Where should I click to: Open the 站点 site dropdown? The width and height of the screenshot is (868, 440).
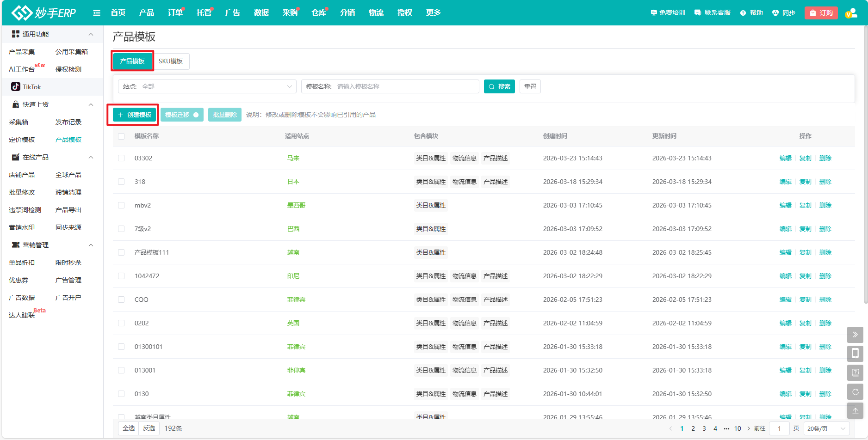(x=207, y=86)
